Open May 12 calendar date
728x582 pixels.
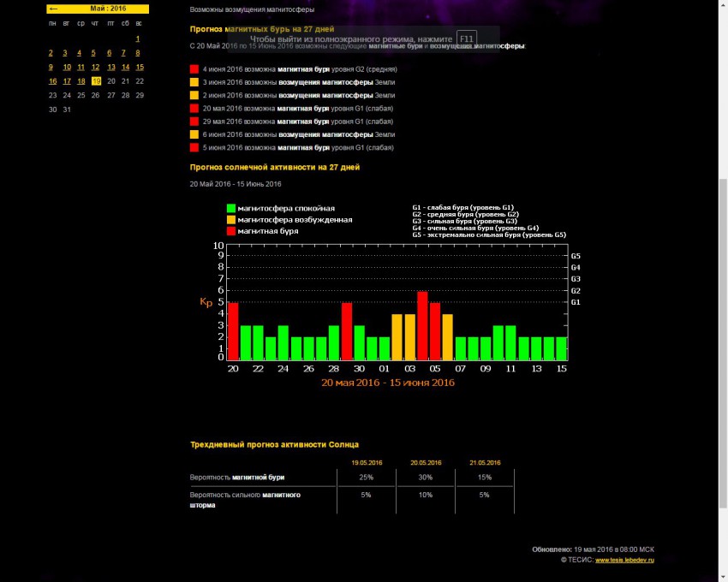(96, 67)
